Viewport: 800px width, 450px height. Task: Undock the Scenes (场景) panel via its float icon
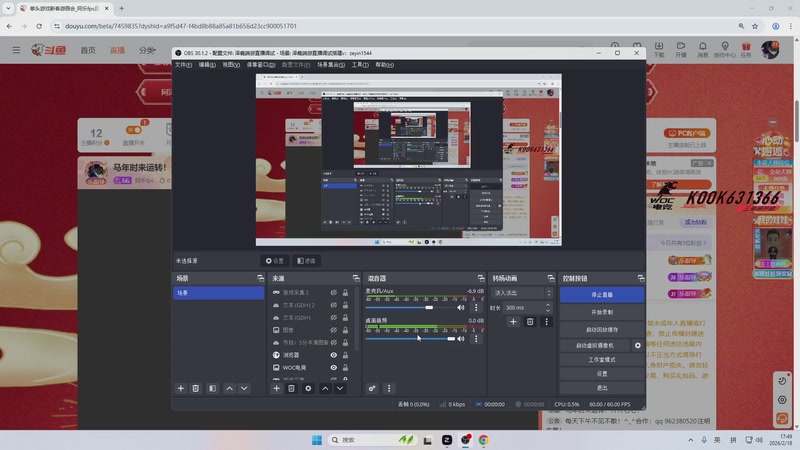tap(261, 278)
